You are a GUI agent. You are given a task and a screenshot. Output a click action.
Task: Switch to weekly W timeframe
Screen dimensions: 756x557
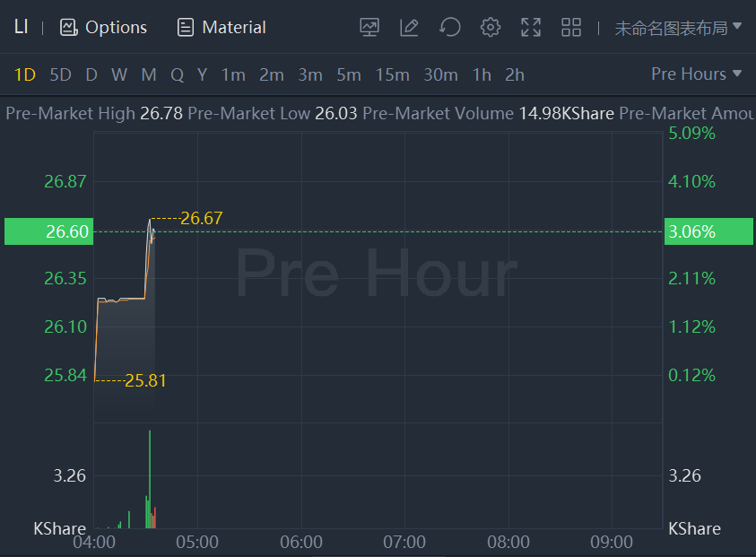pos(119,74)
